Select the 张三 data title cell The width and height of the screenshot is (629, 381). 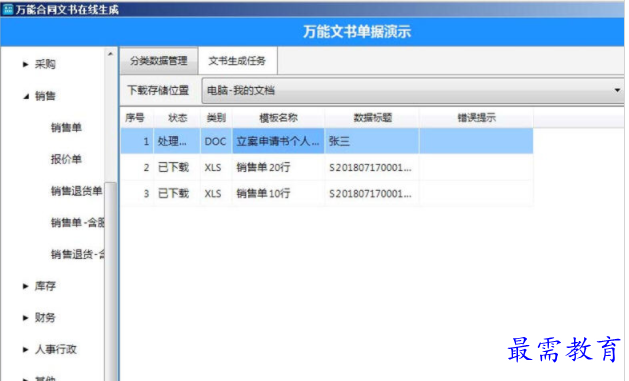tap(372, 141)
